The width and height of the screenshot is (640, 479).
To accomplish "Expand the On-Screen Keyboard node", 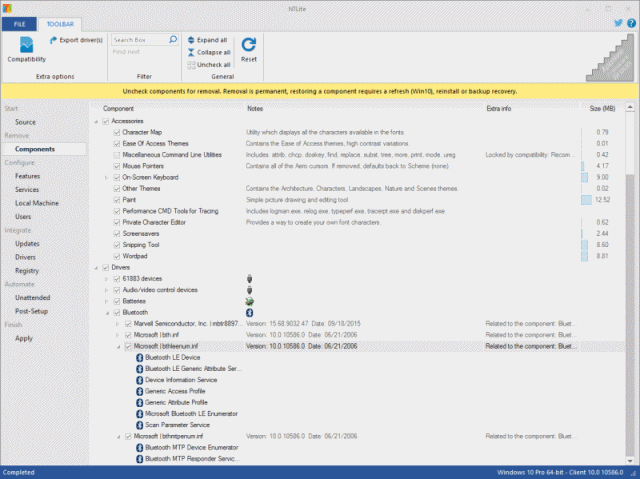I will pyautogui.click(x=106, y=177).
